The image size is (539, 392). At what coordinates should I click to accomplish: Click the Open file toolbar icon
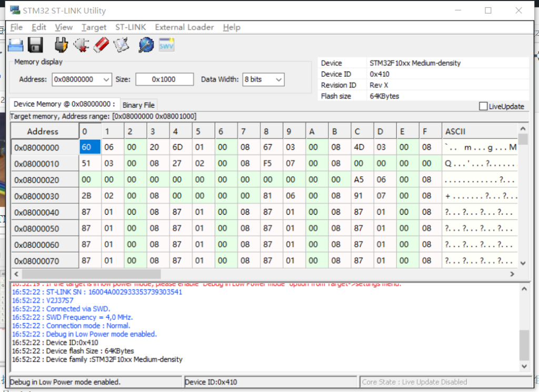point(15,45)
